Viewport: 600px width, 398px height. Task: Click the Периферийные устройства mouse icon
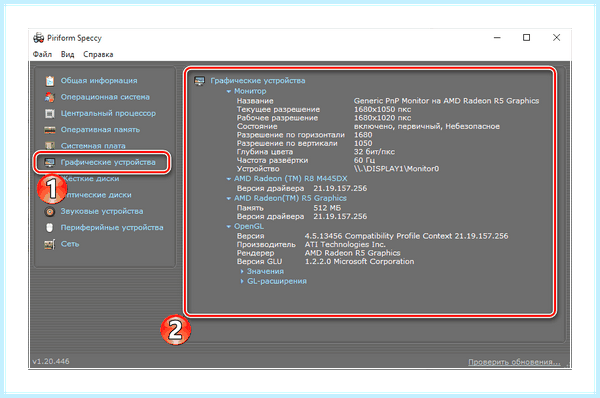click(x=50, y=228)
